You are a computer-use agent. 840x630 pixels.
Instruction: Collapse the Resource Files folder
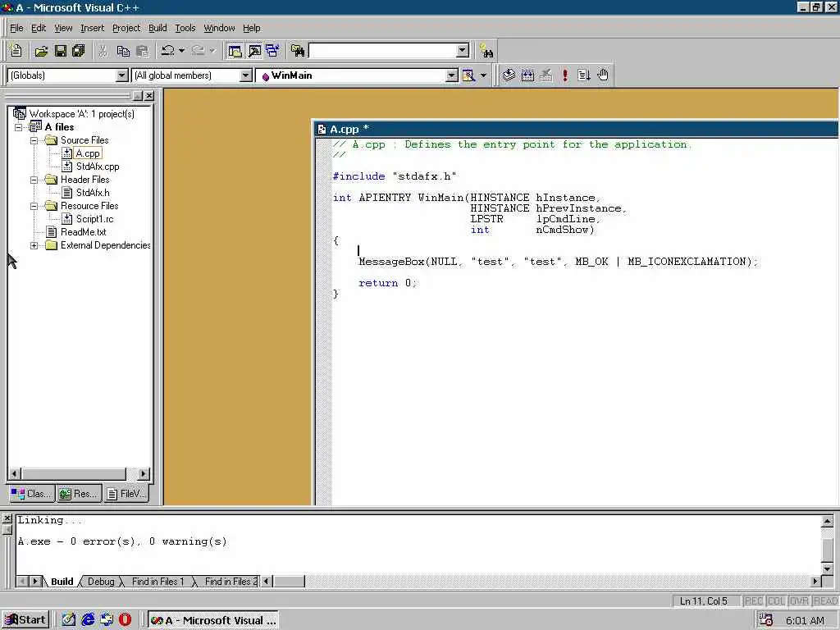[x=34, y=206]
